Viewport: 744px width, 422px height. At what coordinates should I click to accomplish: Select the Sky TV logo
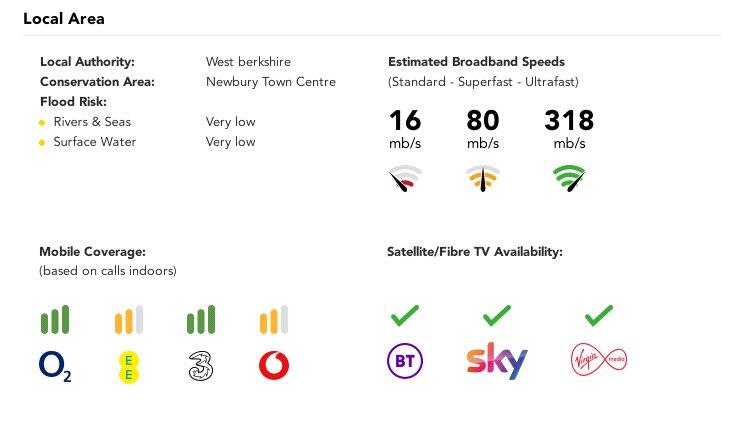click(497, 360)
